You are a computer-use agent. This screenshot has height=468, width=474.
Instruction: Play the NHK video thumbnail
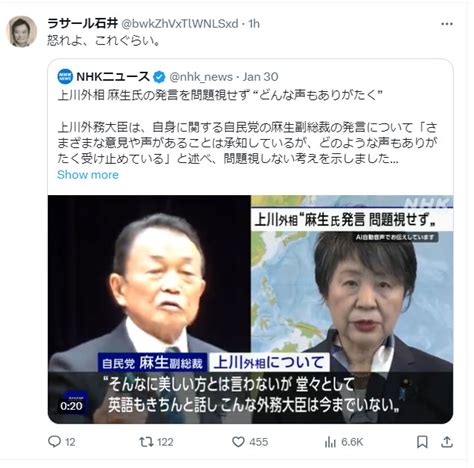point(250,309)
